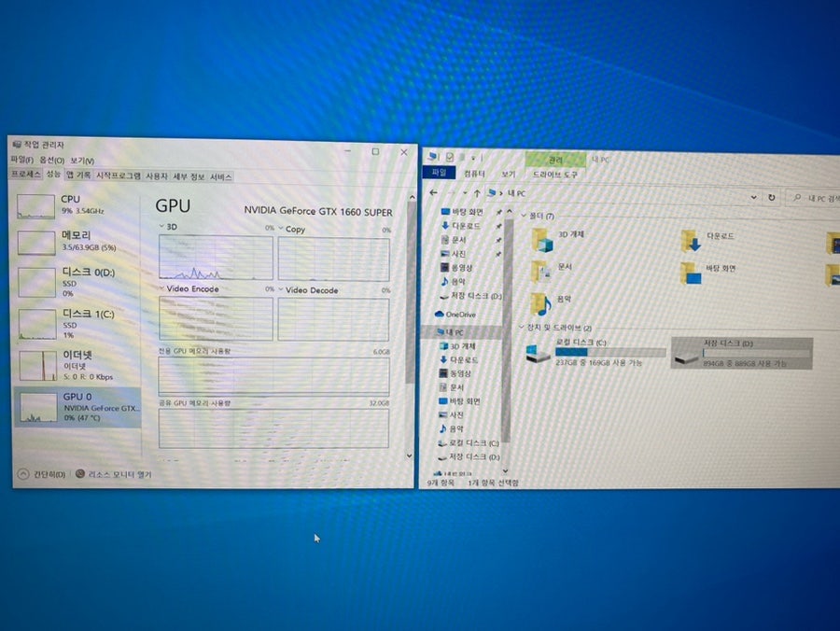Select the 저장 디스크 (D:) drive tile
This screenshot has width=840, height=631.
(742, 353)
